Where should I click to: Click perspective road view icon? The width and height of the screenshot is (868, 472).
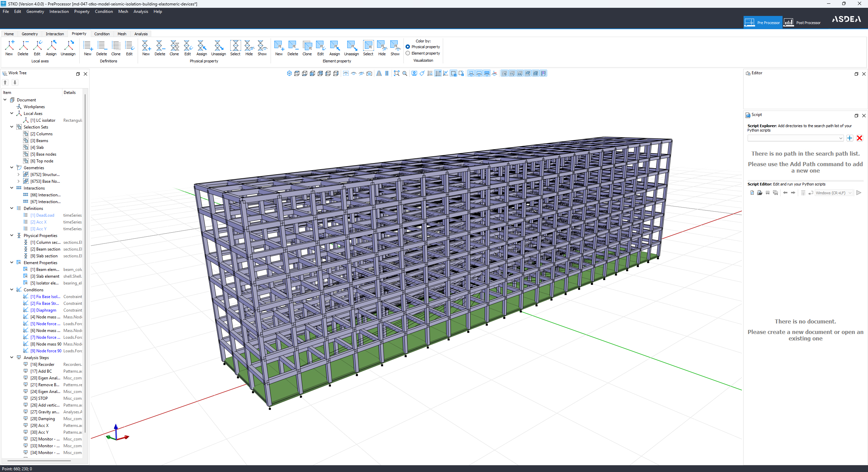[x=379, y=73]
